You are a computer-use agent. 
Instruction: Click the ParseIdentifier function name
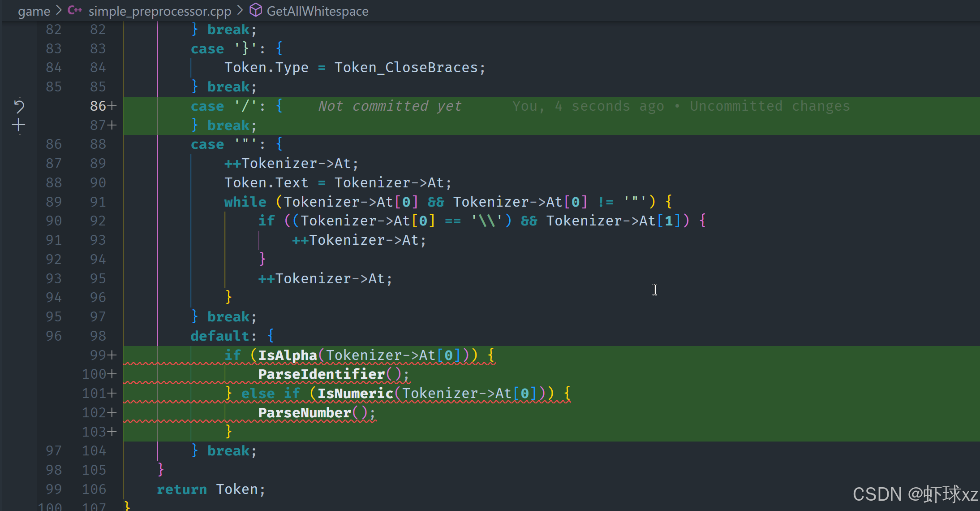[x=321, y=374]
